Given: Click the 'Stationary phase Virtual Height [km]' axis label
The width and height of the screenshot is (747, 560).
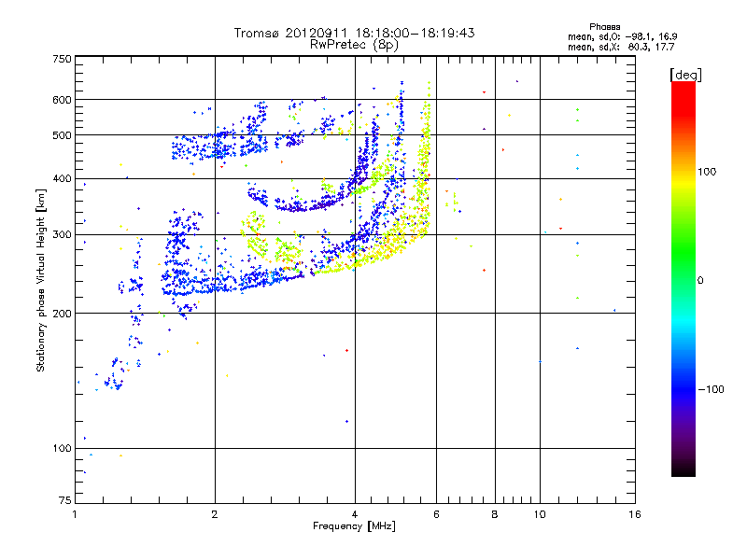Looking at the screenshot, I should pos(41,281).
